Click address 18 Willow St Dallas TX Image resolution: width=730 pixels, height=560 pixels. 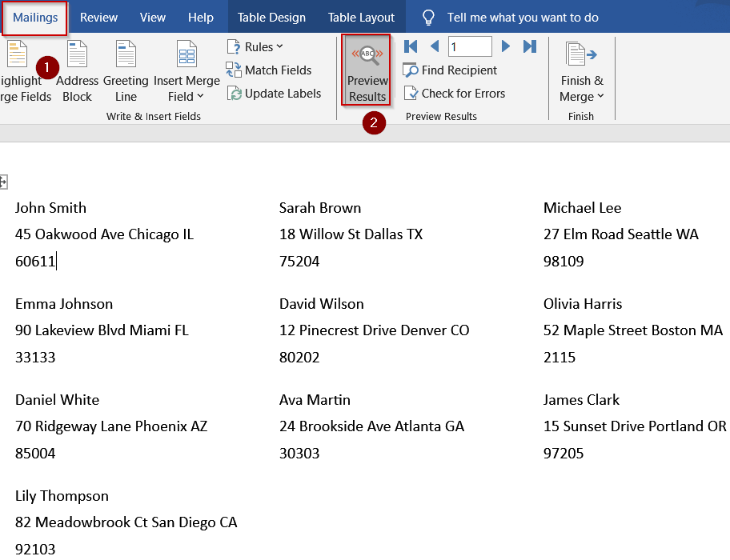coord(351,234)
